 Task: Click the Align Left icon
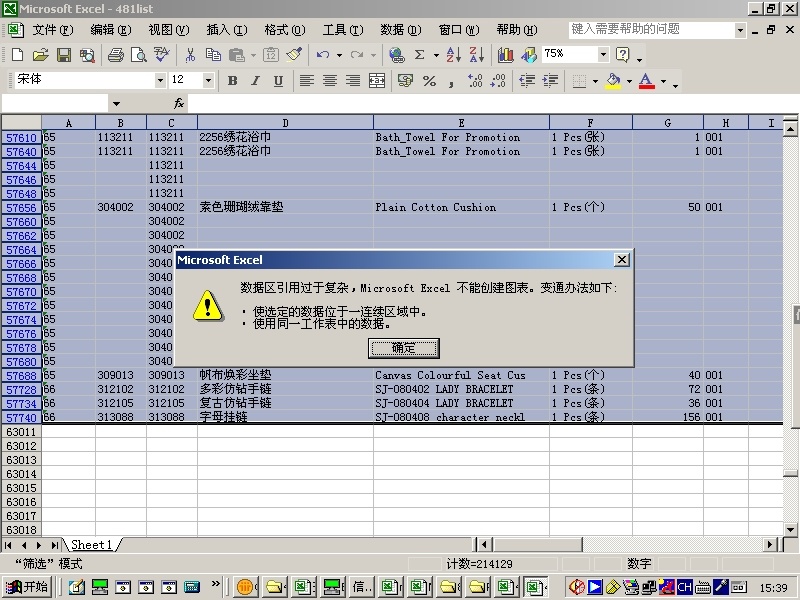click(x=307, y=81)
